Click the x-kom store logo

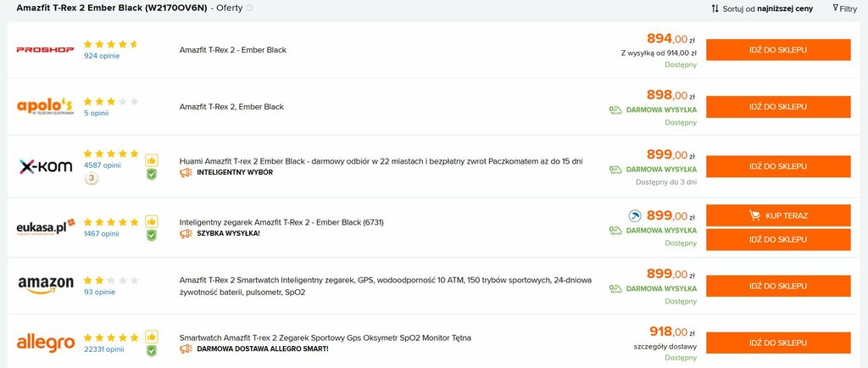(x=46, y=166)
